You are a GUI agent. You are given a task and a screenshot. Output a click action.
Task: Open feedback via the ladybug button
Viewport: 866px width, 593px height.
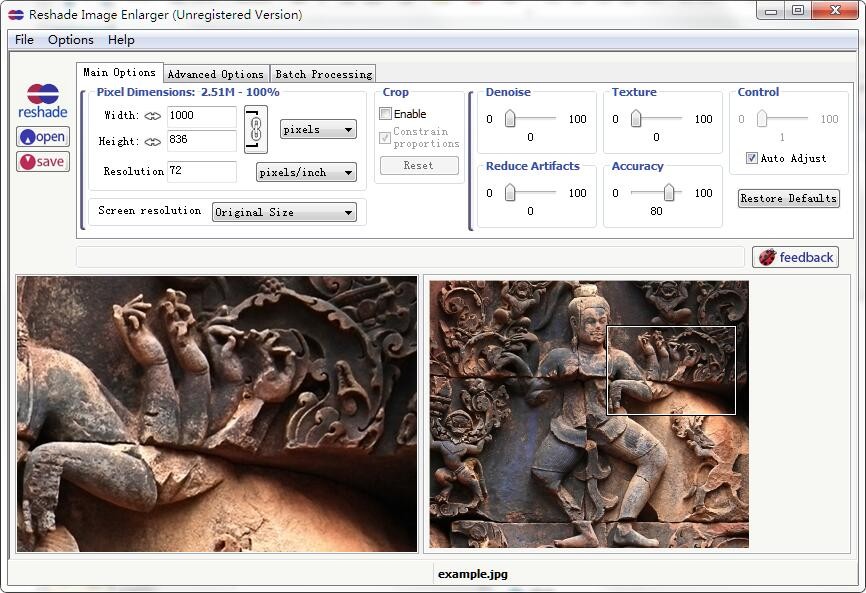click(x=795, y=257)
